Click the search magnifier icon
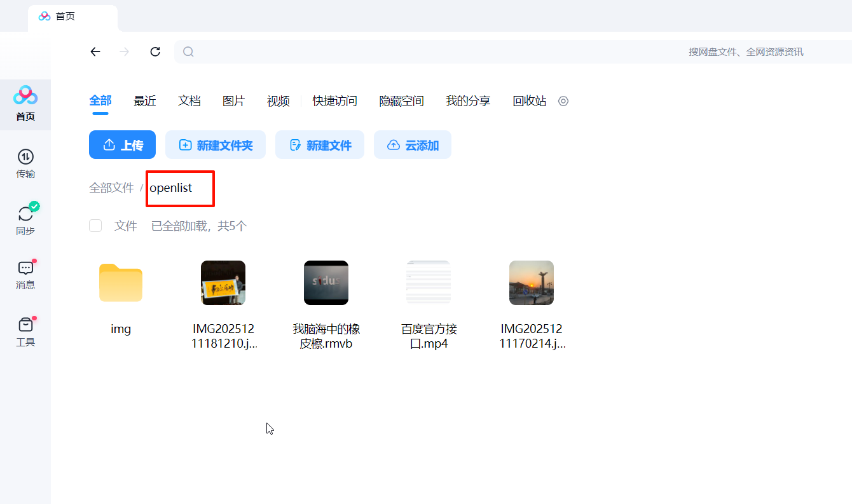 click(188, 52)
